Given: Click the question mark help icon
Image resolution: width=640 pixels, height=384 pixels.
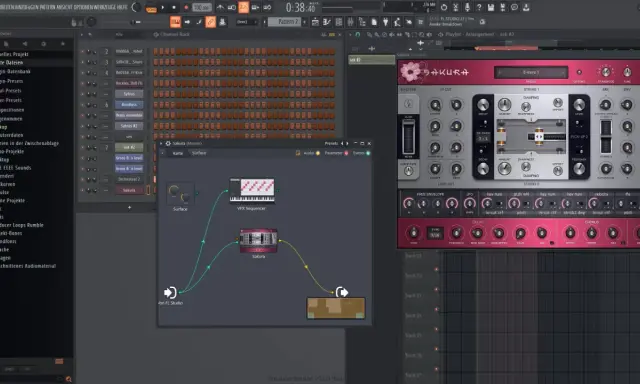Looking at the screenshot, I should coord(479,7).
